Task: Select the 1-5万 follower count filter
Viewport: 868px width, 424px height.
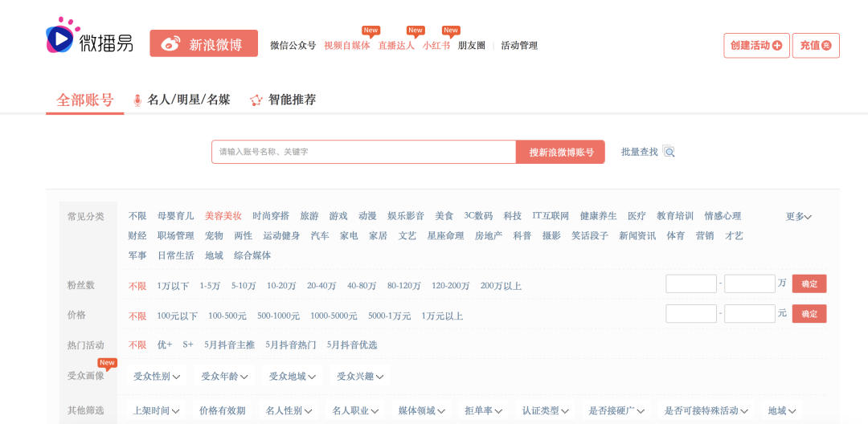Action: (x=210, y=287)
